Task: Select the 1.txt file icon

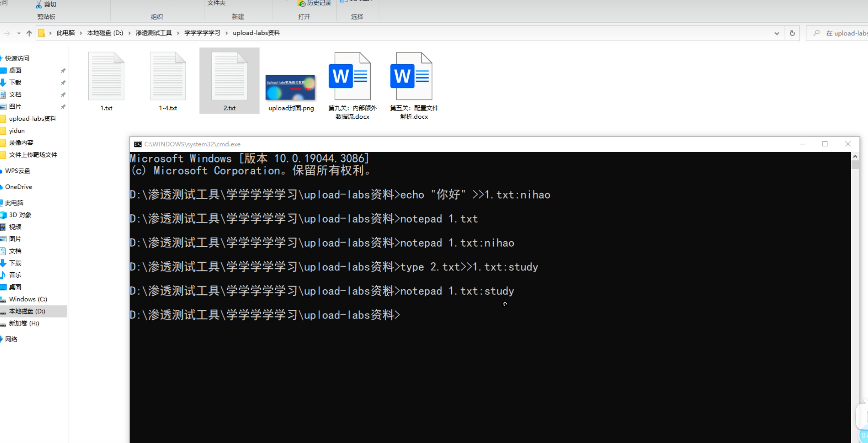Action: (106, 76)
